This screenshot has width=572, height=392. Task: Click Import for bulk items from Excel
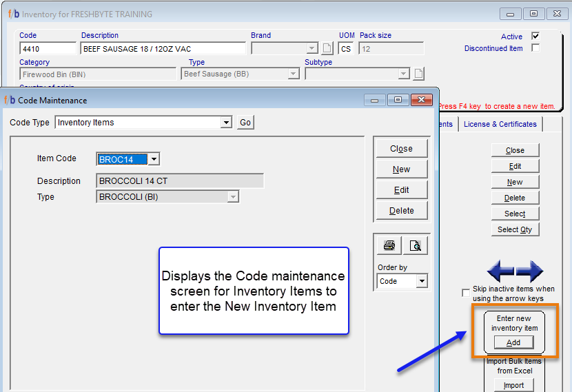click(513, 385)
